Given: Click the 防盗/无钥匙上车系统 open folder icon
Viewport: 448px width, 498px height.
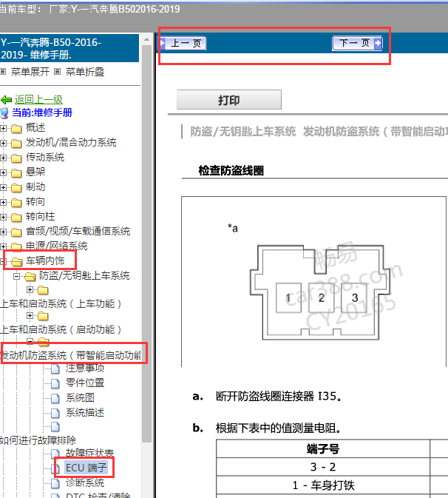Looking at the screenshot, I should point(30,277).
